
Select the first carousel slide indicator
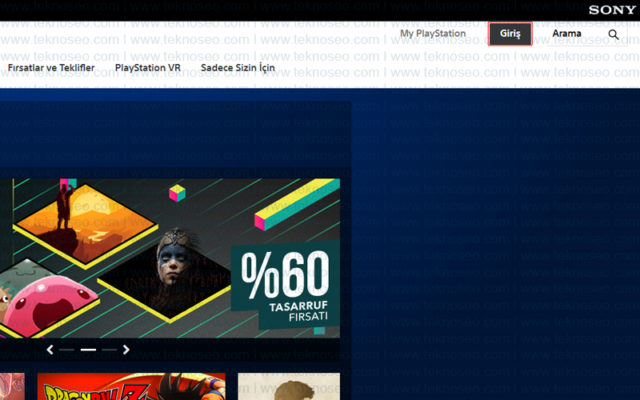click(67, 350)
